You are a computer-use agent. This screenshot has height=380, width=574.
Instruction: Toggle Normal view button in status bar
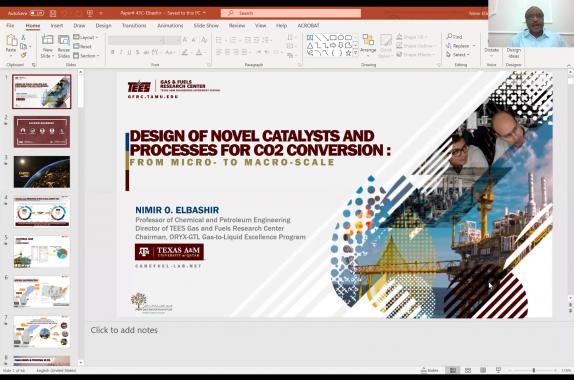(453, 370)
